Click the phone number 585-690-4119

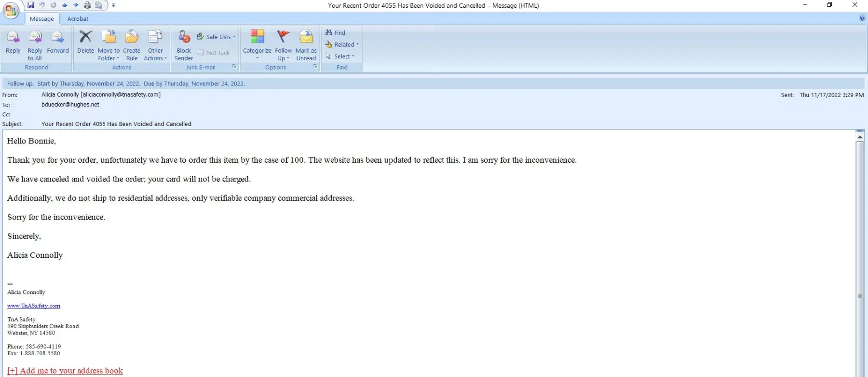point(43,347)
